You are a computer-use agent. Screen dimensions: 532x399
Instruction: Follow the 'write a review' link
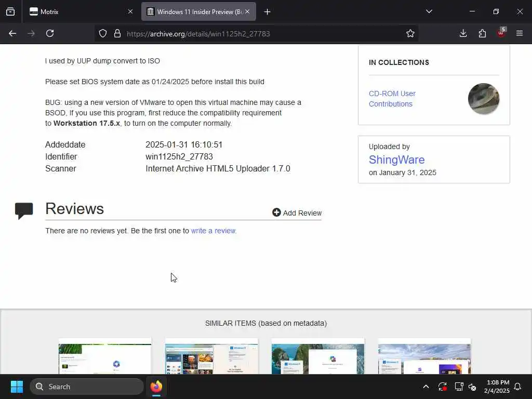point(213,231)
